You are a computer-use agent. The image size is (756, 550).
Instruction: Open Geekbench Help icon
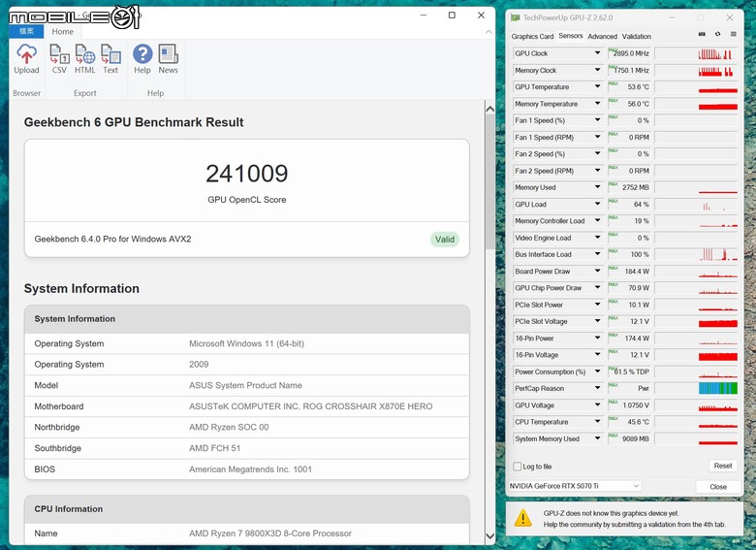coord(142,54)
